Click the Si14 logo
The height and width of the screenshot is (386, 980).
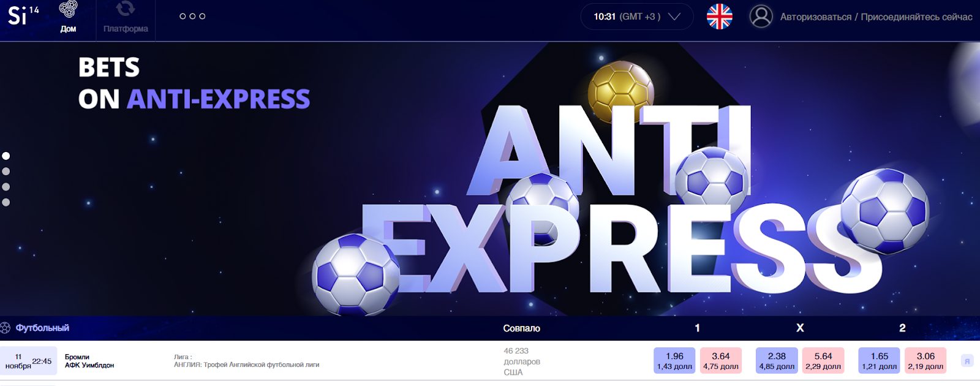pyautogui.click(x=23, y=15)
